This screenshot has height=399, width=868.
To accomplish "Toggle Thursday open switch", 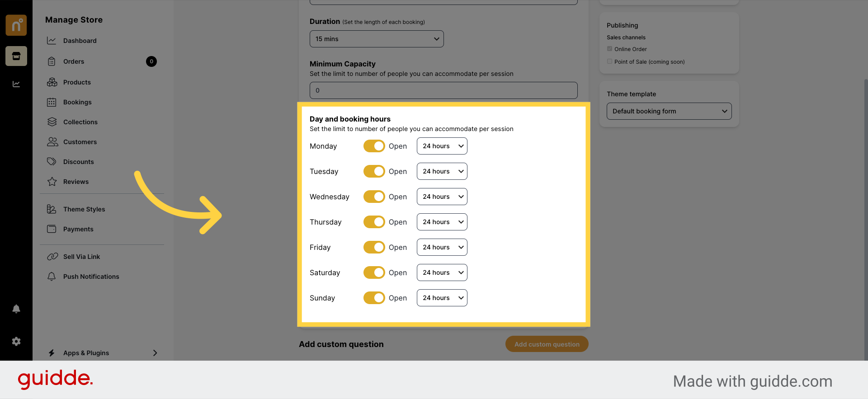I will tap(374, 222).
